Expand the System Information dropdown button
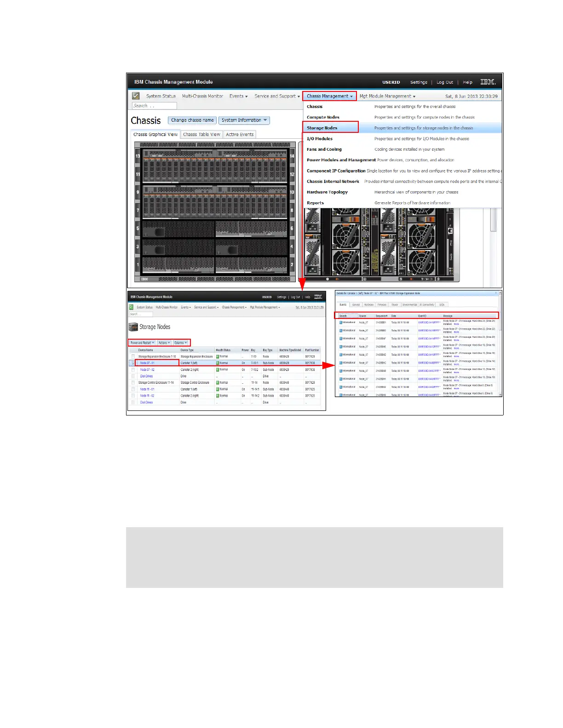The width and height of the screenshot is (563, 728). coord(244,120)
